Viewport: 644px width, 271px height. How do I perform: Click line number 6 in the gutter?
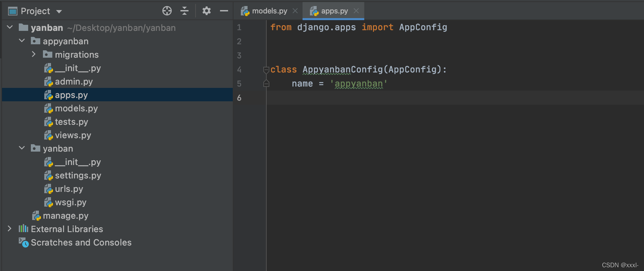coord(239,98)
